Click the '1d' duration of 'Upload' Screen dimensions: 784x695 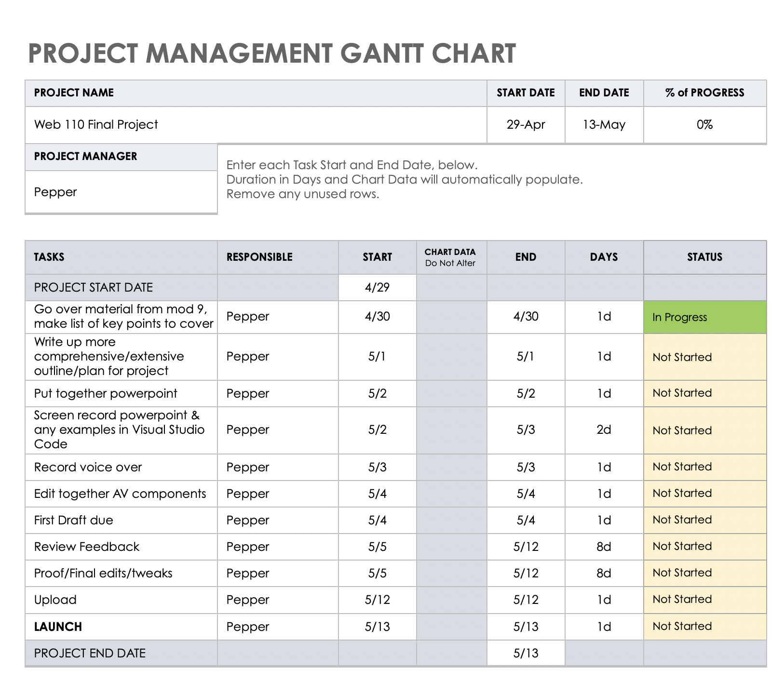pyautogui.click(x=604, y=600)
